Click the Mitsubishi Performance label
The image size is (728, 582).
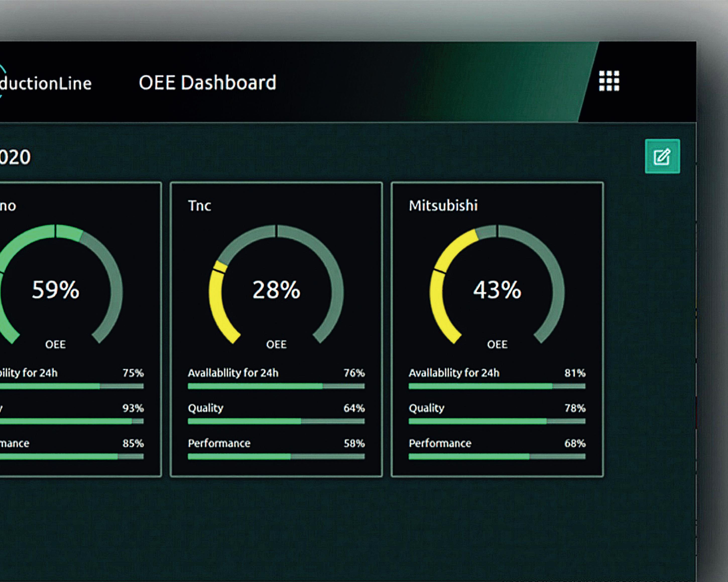440,443
